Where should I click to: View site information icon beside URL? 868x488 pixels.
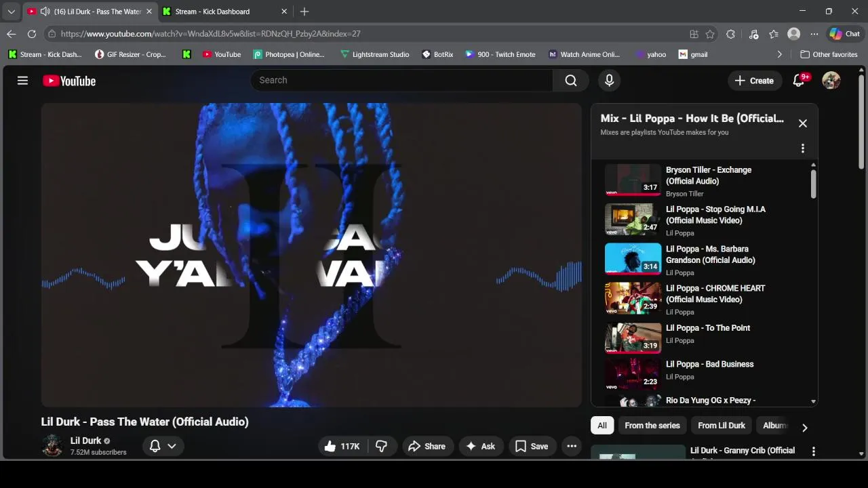tap(52, 34)
